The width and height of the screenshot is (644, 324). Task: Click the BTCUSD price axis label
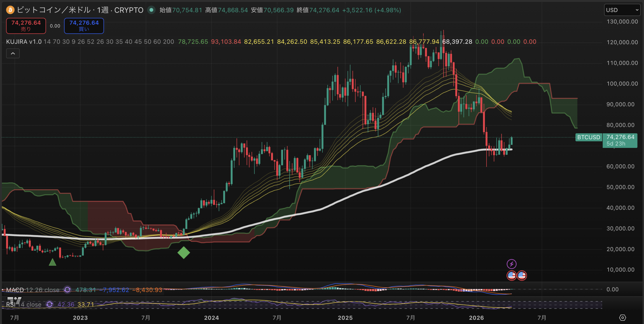pos(589,137)
